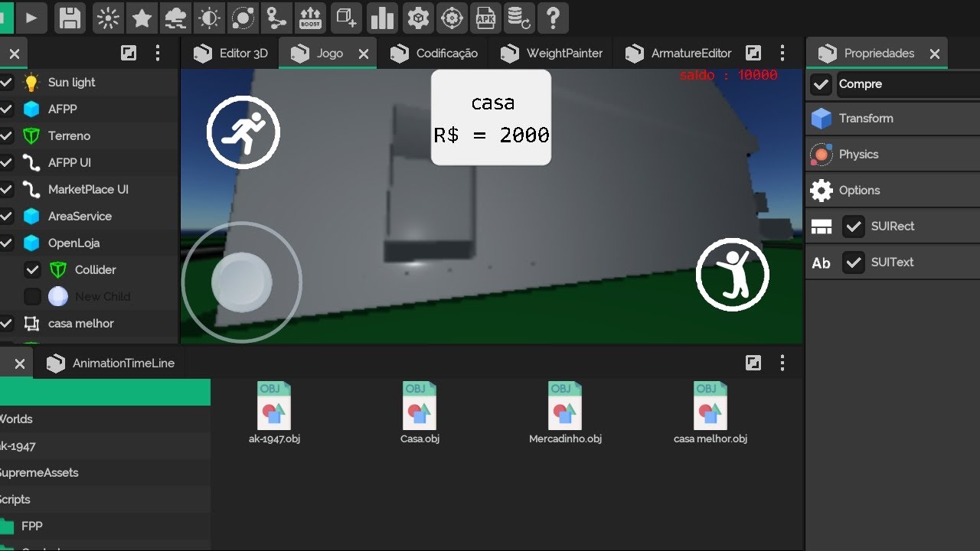
Task: Expand the Physics properties section
Action: pos(893,155)
